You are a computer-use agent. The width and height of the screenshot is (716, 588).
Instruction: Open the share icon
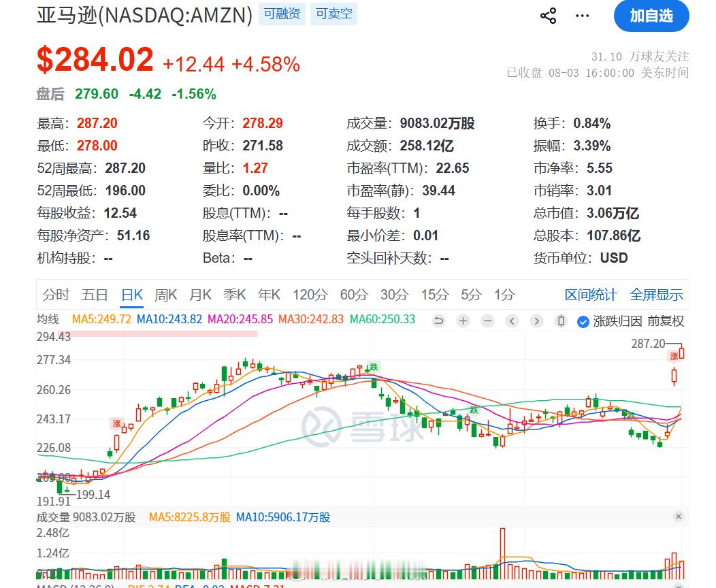(x=549, y=16)
